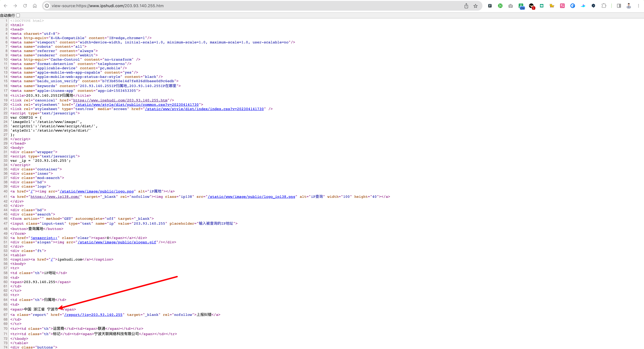Open the black eagle extension with alert
Viewport: 644px width, 349px height.
[x=532, y=6]
